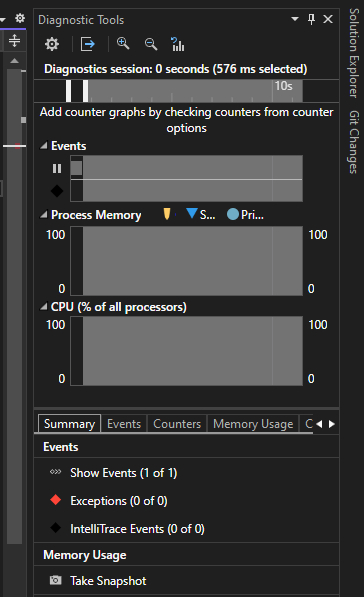Click the export/output session icon
The height and width of the screenshot is (597, 364).
(88, 44)
